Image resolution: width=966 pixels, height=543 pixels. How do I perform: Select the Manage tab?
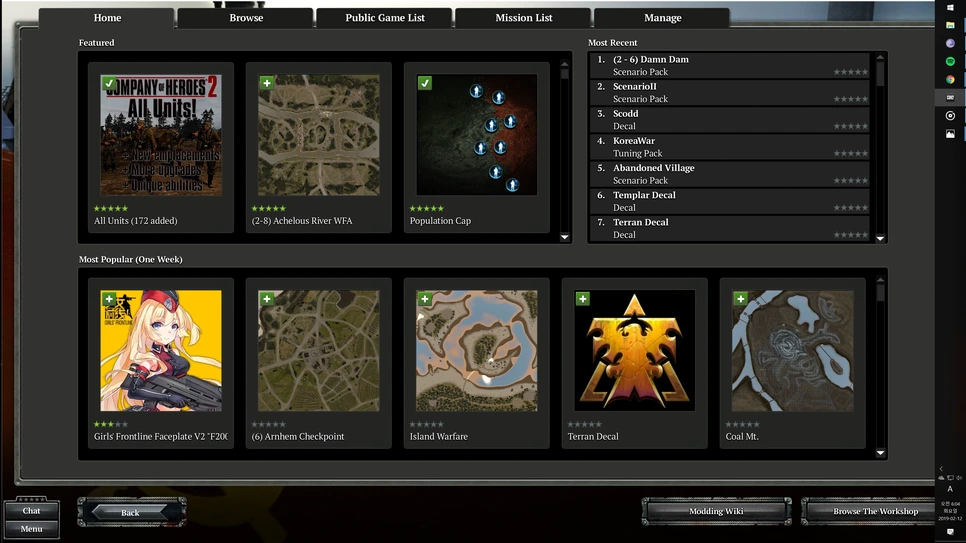(x=662, y=18)
